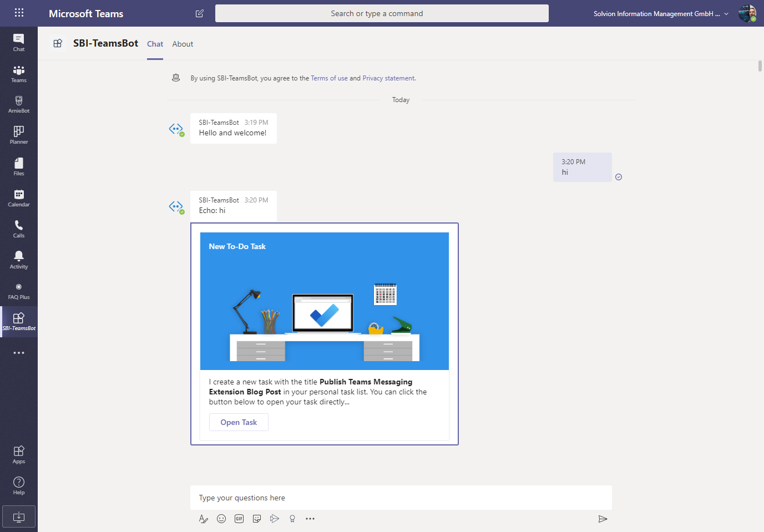The height and width of the screenshot is (532, 764).
Task: Open the app launcher waffle menu
Action: pyautogui.click(x=19, y=13)
